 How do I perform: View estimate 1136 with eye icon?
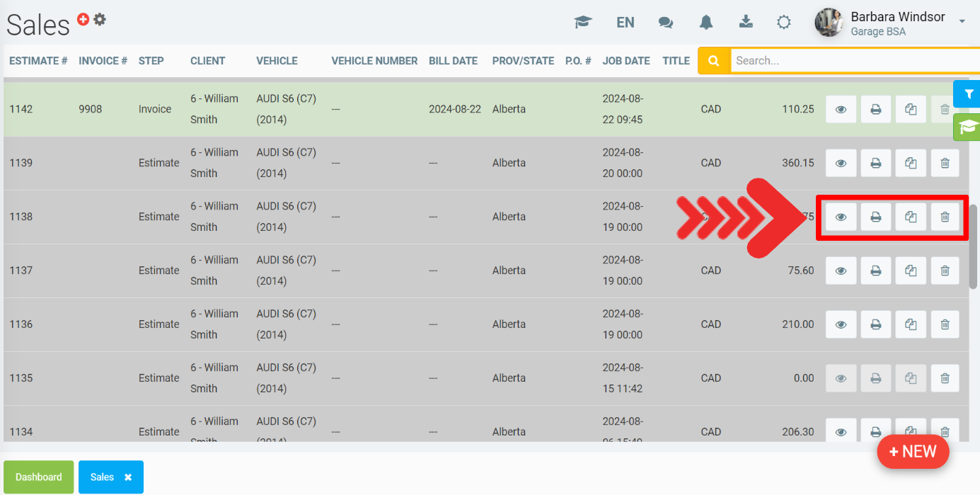841,324
